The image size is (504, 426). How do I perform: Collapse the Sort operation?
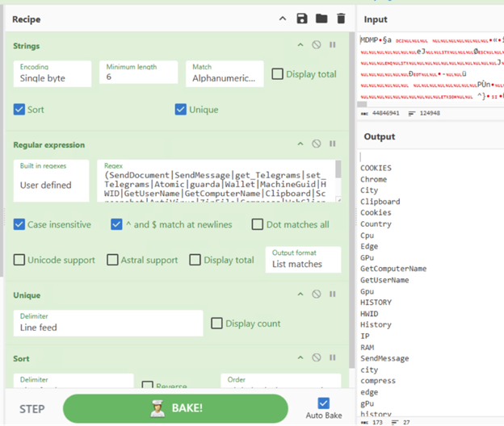300,357
